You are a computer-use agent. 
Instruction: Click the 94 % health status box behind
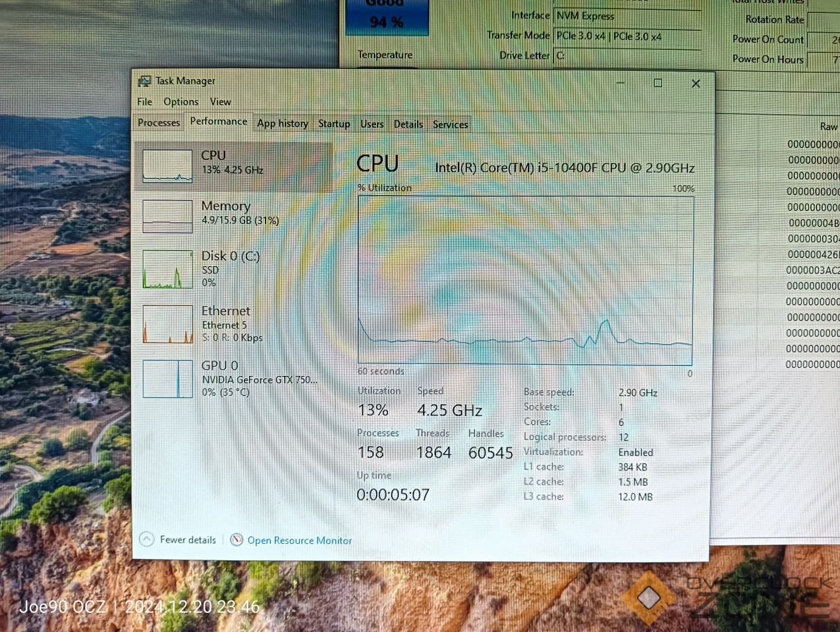pyautogui.click(x=387, y=17)
